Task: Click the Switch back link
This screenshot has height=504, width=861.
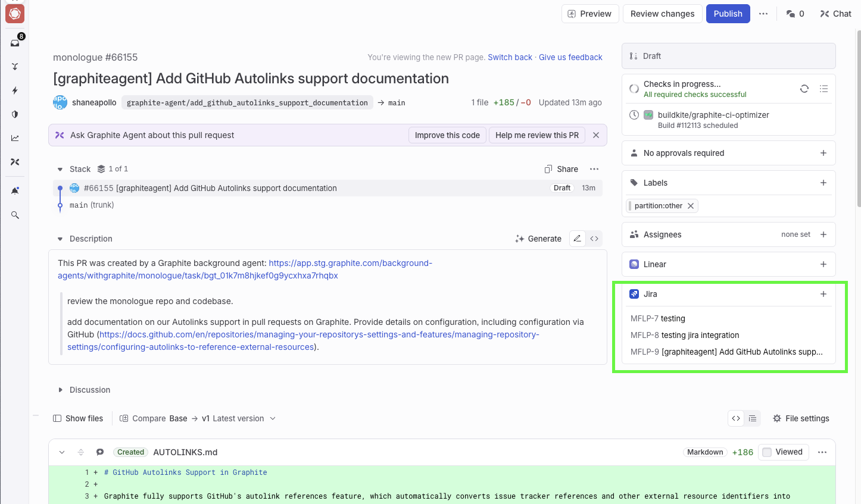Action: coord(510,57)
